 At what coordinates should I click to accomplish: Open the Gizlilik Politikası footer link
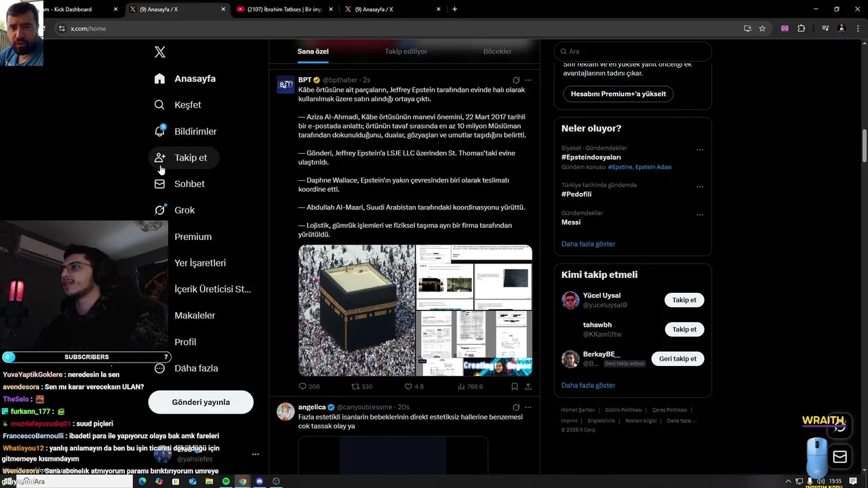click(x=623, y=410)
